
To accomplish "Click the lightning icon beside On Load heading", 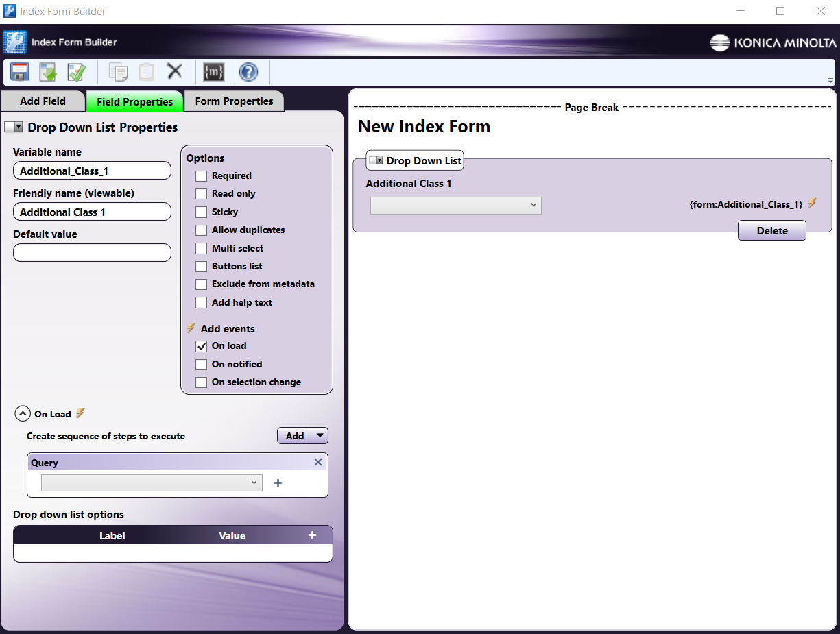I will click(x=80, y=413).
